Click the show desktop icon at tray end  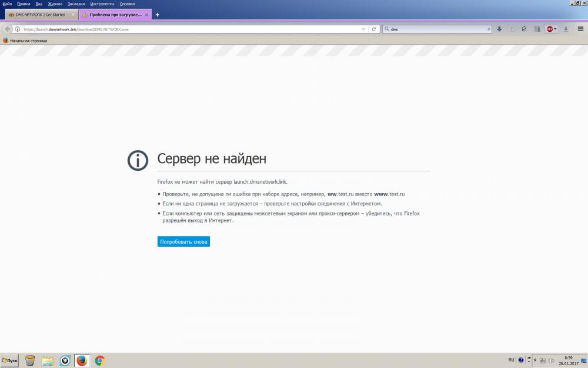tap(583, 361)
